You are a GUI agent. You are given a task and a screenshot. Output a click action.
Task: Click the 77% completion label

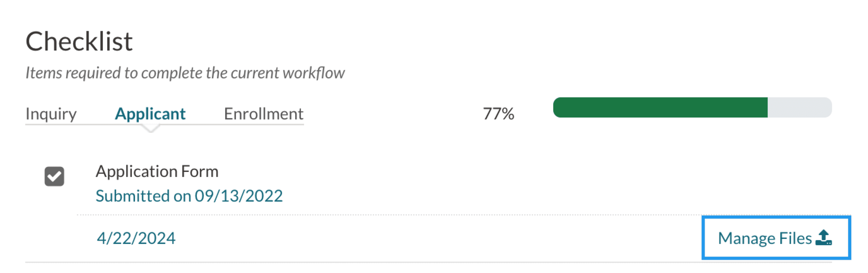click(498, 114)
